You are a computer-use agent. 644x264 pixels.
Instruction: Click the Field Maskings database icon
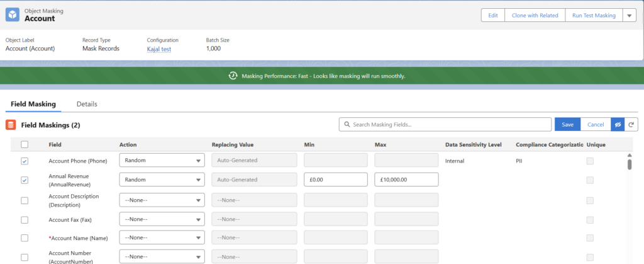11,125
